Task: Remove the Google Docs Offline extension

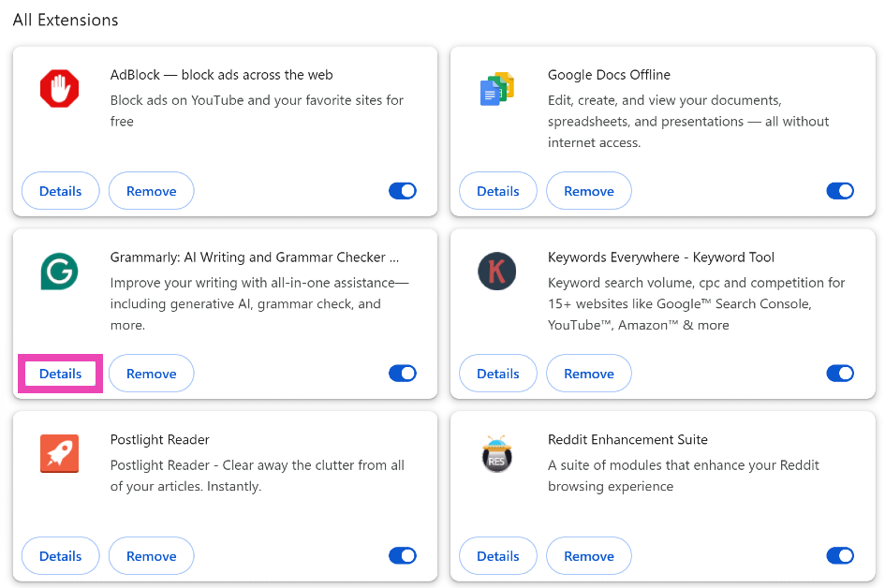Action: pos(588,191)
